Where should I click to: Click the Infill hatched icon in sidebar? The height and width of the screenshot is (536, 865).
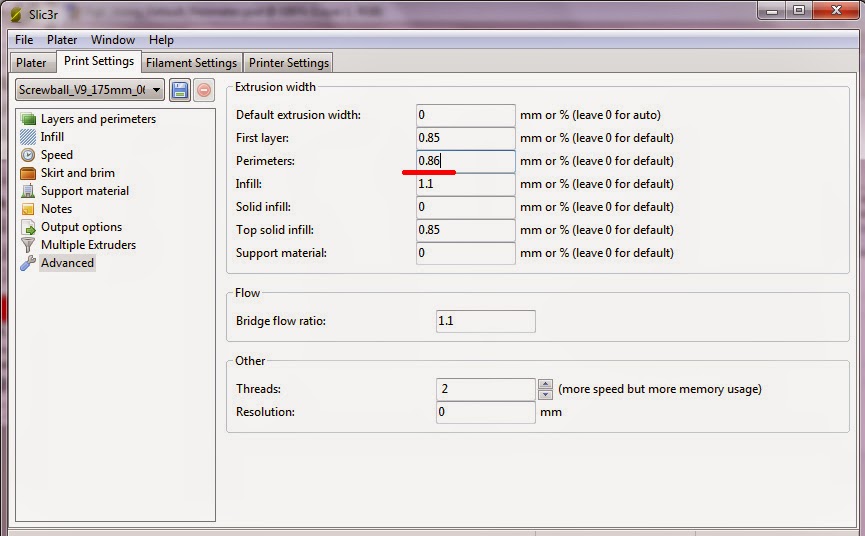point(28,137)
